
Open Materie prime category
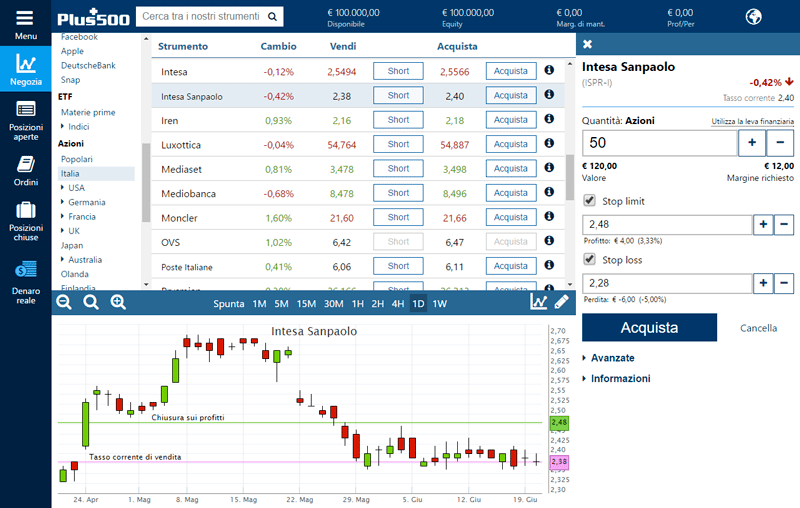point(88,112)
